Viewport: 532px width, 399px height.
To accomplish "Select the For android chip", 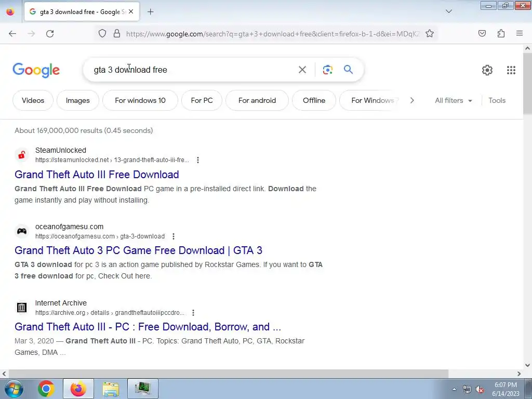I will [x=257, y=100].
